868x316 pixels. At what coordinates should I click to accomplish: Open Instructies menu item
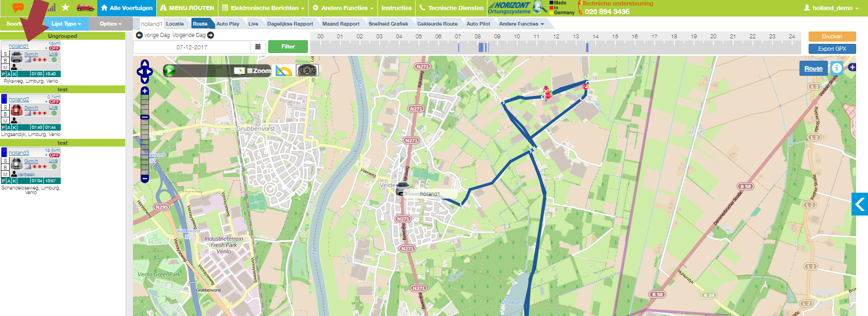coord(396,8)
